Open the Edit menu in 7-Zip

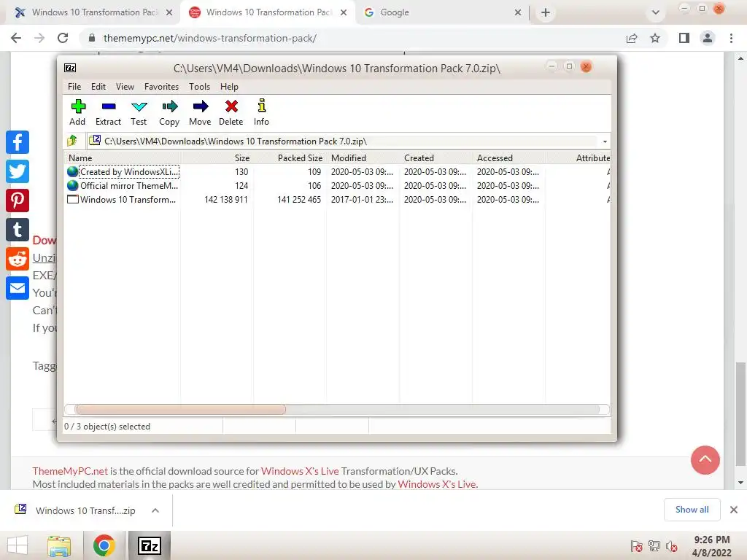coord(98,87)
